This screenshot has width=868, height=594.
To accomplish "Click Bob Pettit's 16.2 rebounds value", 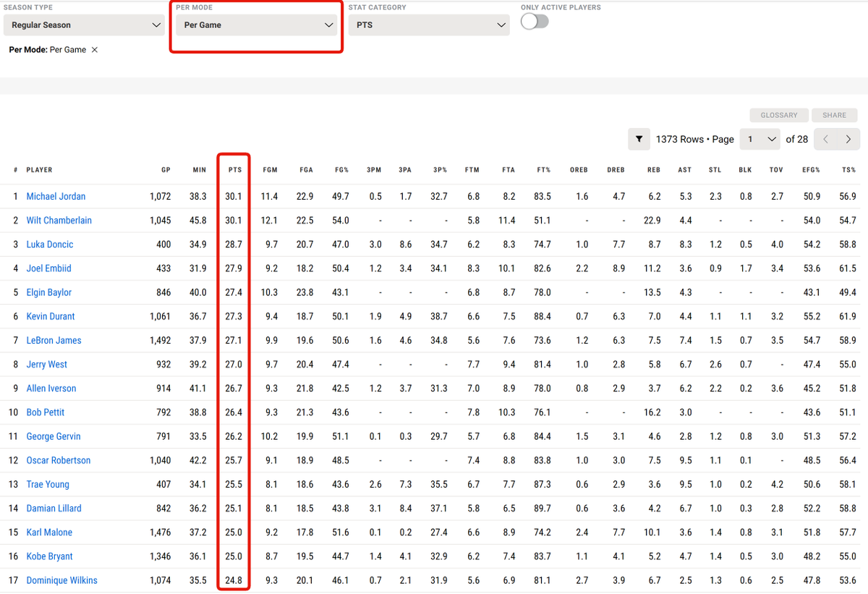I will [x=652, y=412].
